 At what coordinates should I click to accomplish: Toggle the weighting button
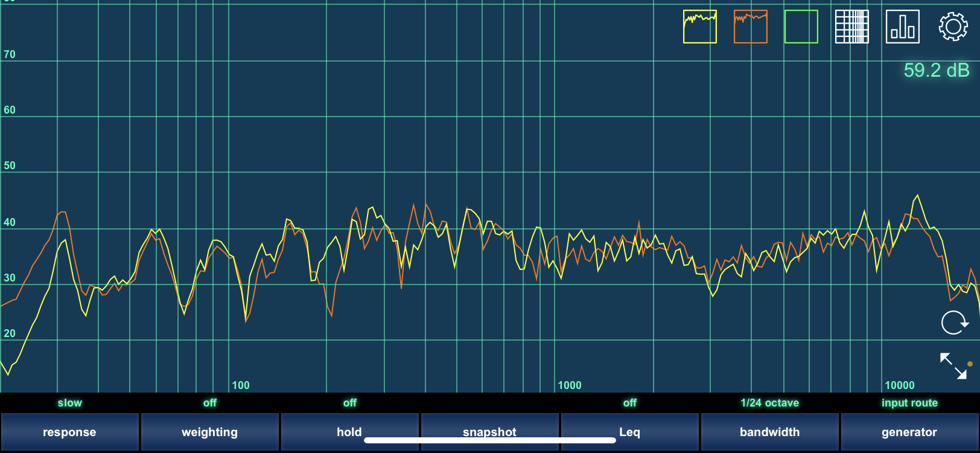pos(209,432)
